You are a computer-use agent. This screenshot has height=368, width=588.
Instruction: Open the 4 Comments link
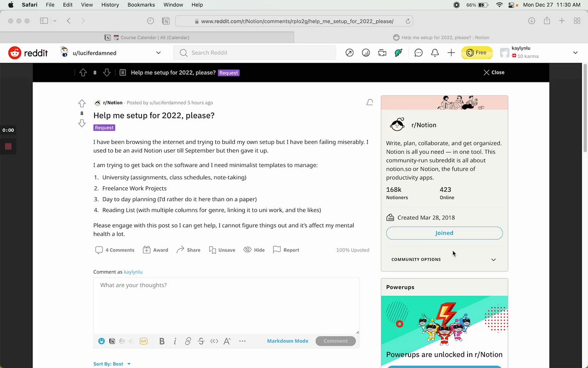click(115, 250)
